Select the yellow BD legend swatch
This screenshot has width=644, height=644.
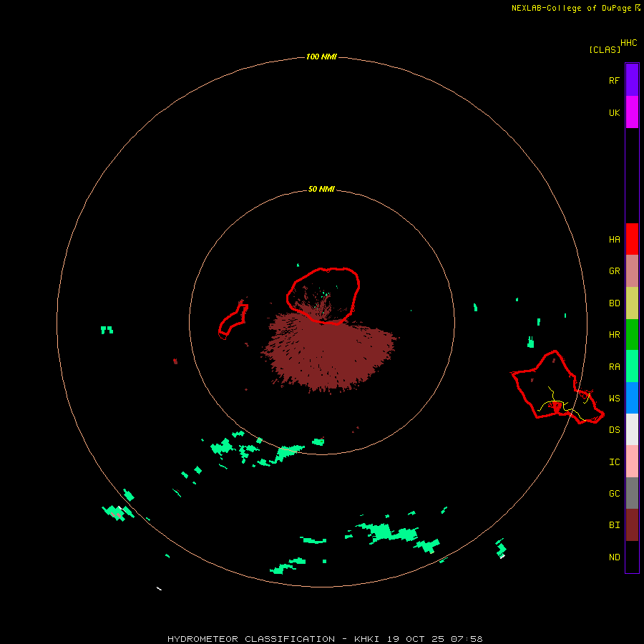[632, 303]
